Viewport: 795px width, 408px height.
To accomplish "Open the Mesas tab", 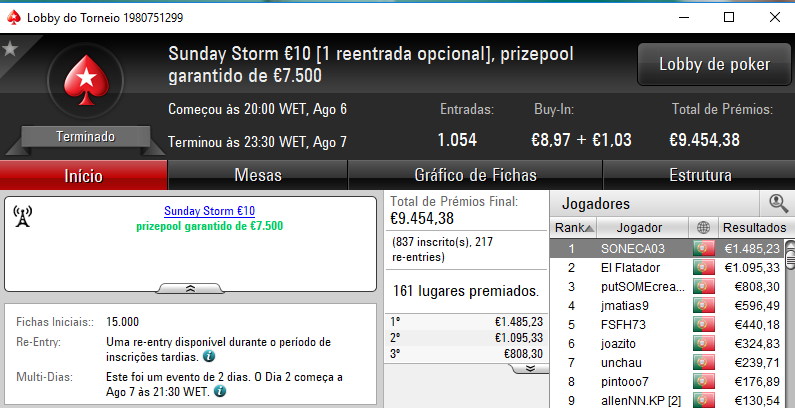I will (258, 175).
